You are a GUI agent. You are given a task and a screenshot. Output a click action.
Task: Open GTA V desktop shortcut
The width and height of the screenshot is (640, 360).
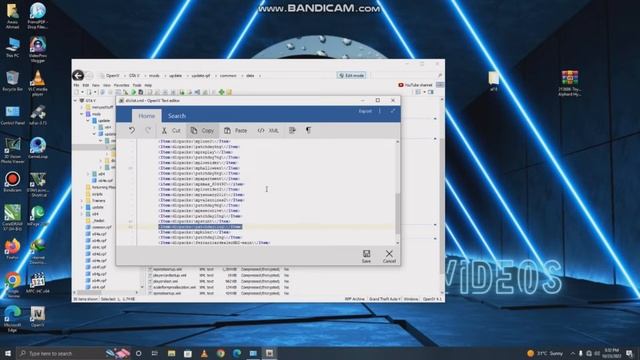coord(38,184)
